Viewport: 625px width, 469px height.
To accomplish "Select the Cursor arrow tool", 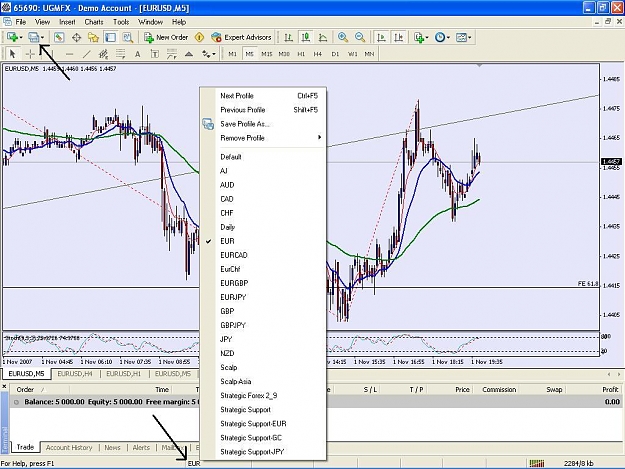I will tap(12, 54).
